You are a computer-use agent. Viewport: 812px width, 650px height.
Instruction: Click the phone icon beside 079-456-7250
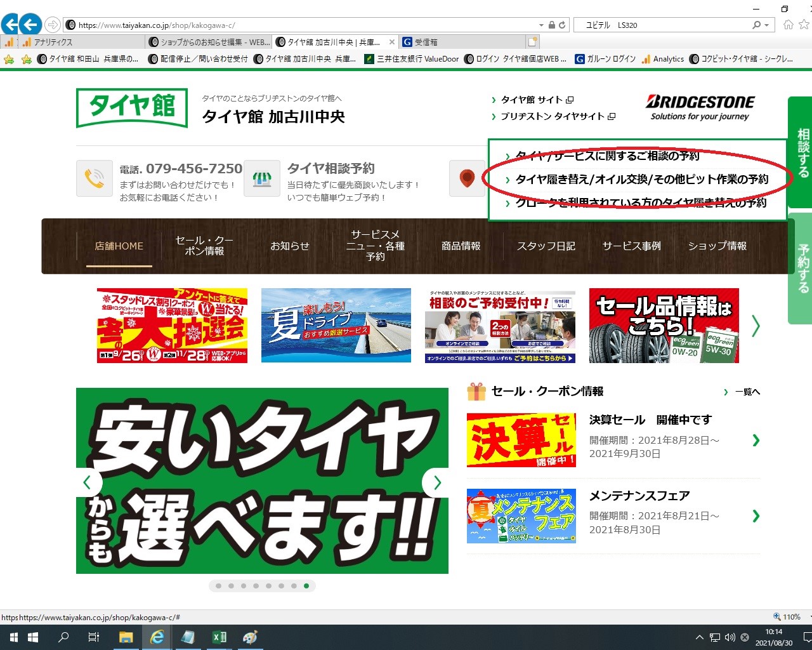[95, 178]
